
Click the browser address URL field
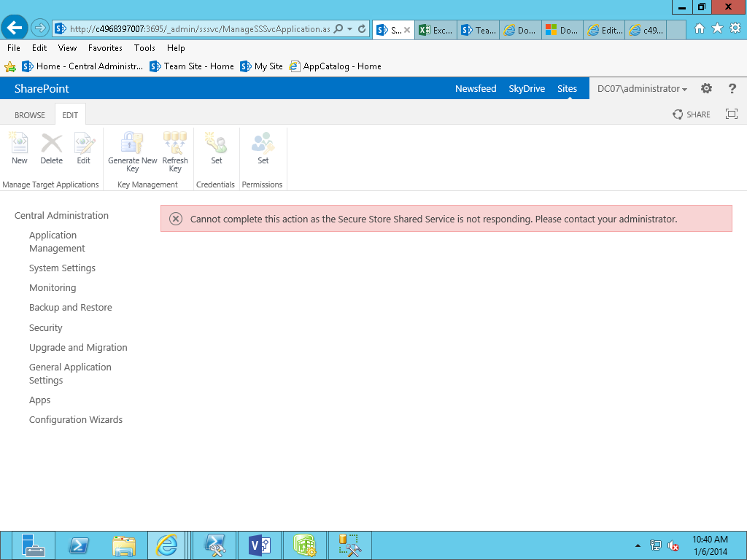pos(200,29)
